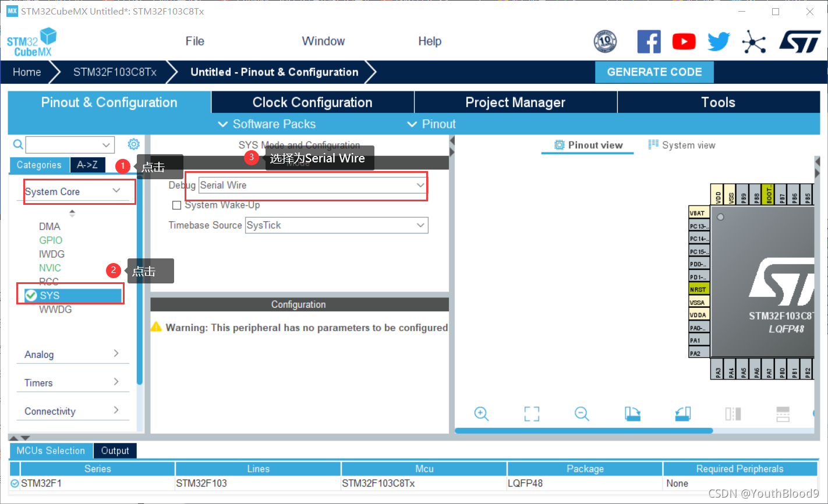828x504 pixels.
Task: Click the STM32CubeMX logo
Action: (32, 42)
